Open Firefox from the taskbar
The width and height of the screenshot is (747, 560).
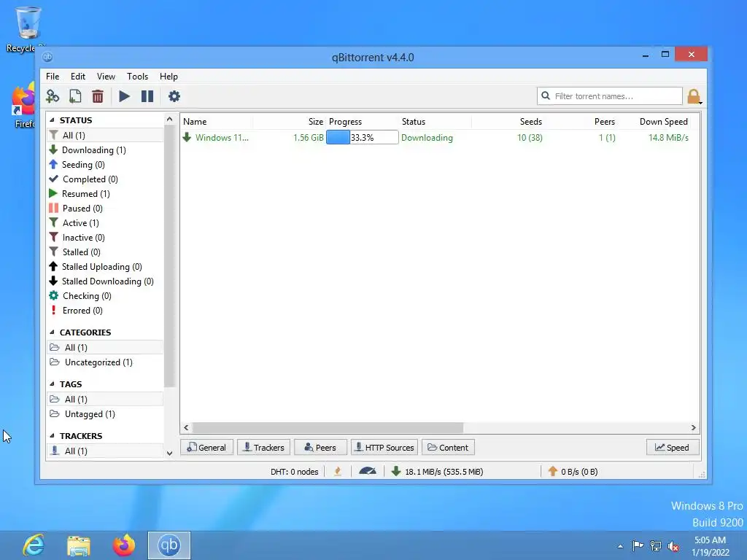tap(124, 545)
